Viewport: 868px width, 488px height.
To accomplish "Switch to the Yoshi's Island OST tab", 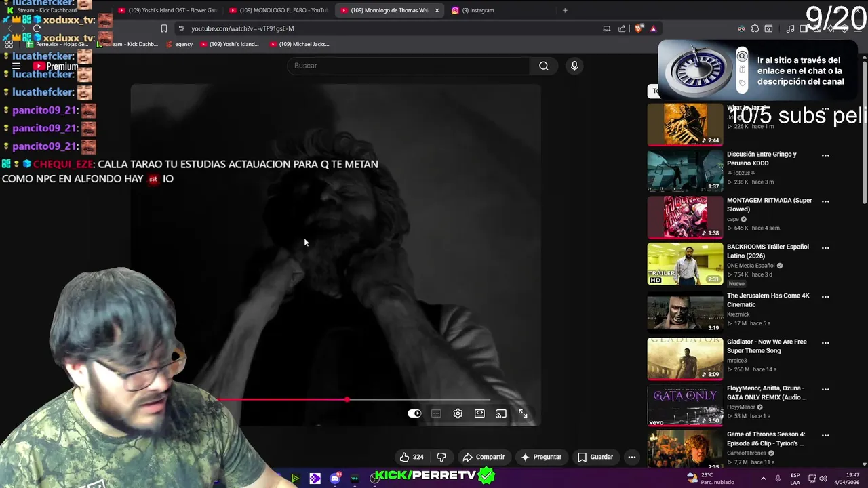I will 167,10.
